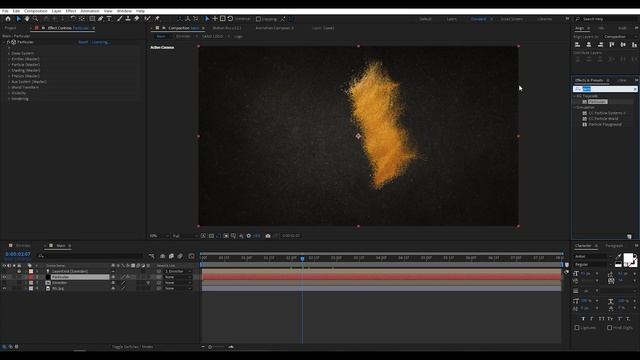Hide the Particular layer with its eye toggle
640x360 pixels.
pos(4,277)
